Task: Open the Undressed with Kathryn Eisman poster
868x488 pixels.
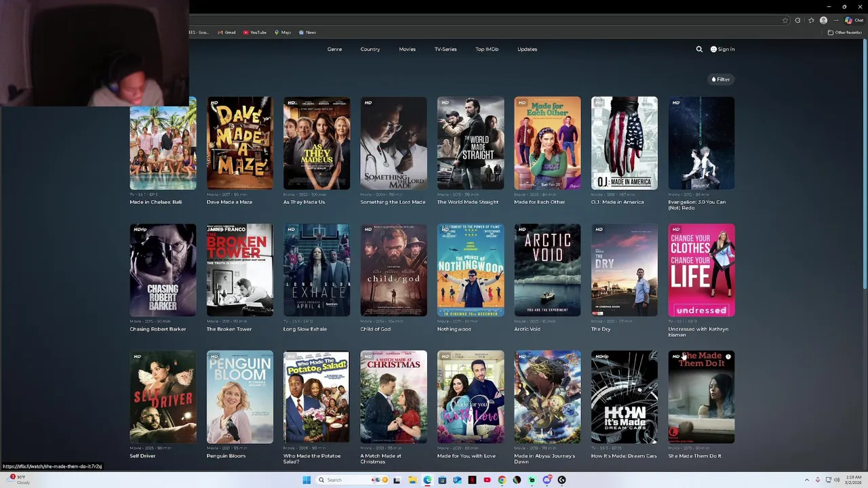Action: [701, 270]
